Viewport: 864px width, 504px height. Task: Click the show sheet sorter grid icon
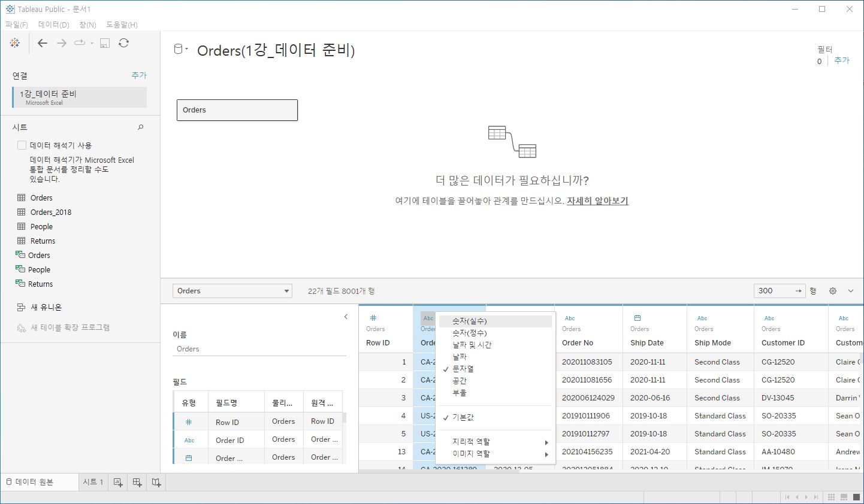click(x=831, y=497)
